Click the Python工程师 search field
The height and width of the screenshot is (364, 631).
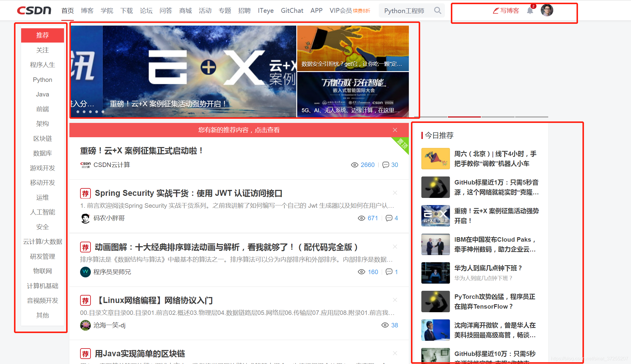point(404,11)
